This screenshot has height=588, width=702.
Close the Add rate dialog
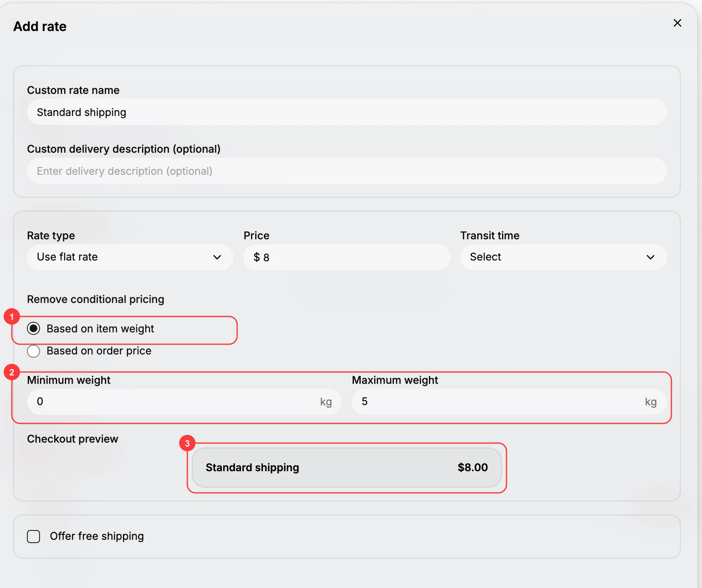[677, 23]
